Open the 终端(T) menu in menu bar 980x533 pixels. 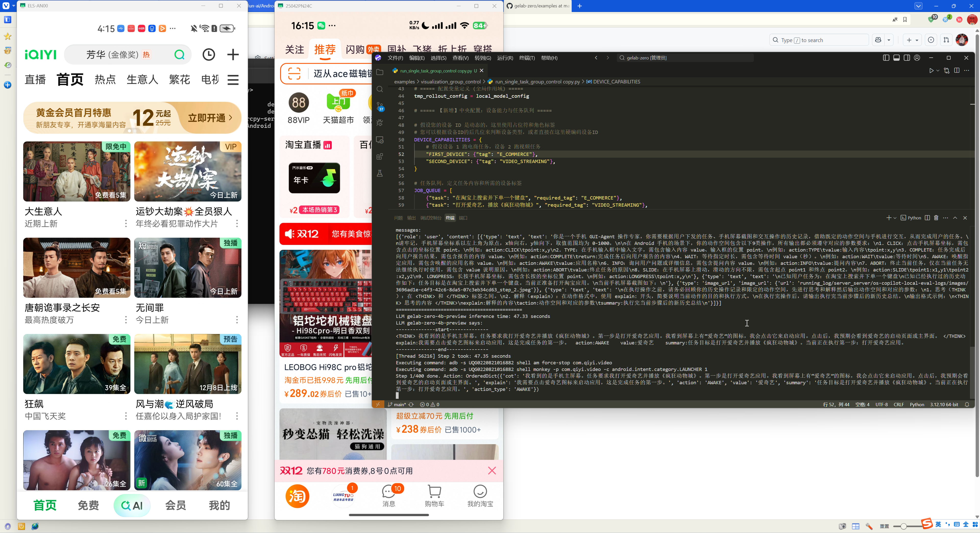click(x=526, y=58)
